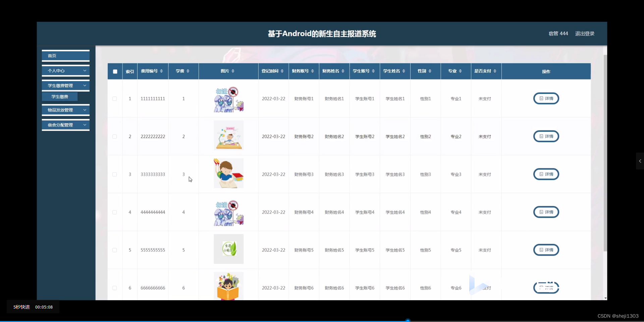Click the 5秒快进 fast-forward control
The image size is (644, 322).
(x=21, y=307)
